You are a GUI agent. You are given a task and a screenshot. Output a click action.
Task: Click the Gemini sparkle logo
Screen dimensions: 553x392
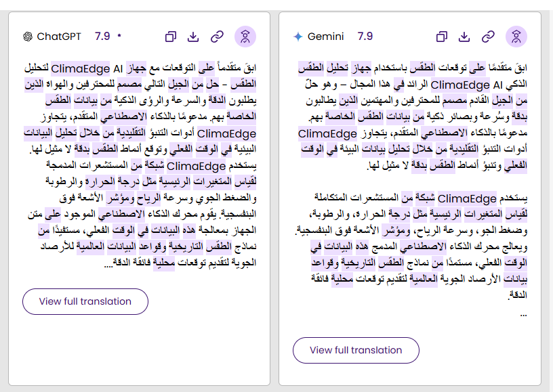point(298,37)
